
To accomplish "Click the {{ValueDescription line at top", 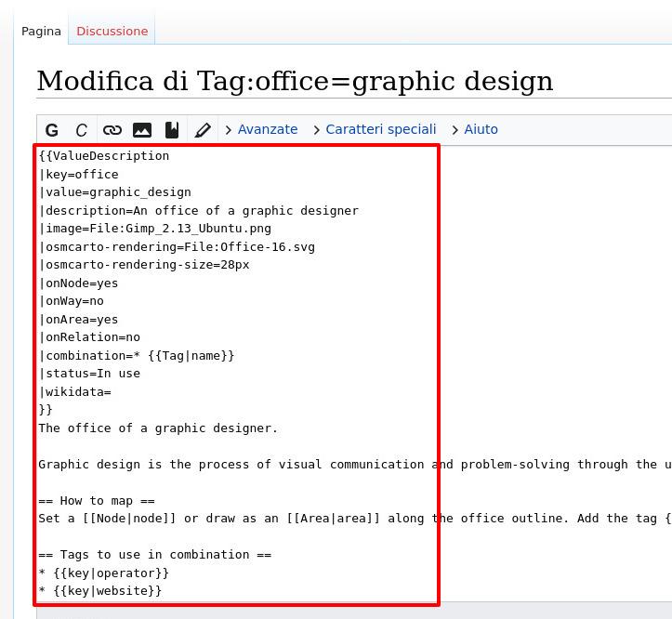I will point(104,156).
